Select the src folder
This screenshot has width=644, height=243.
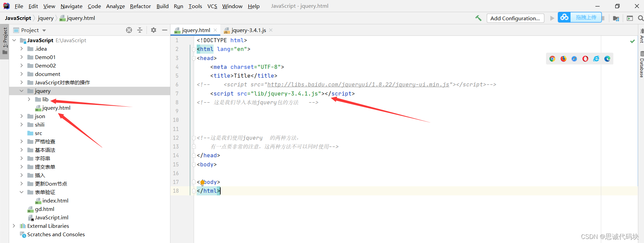(x=38, y=133)
